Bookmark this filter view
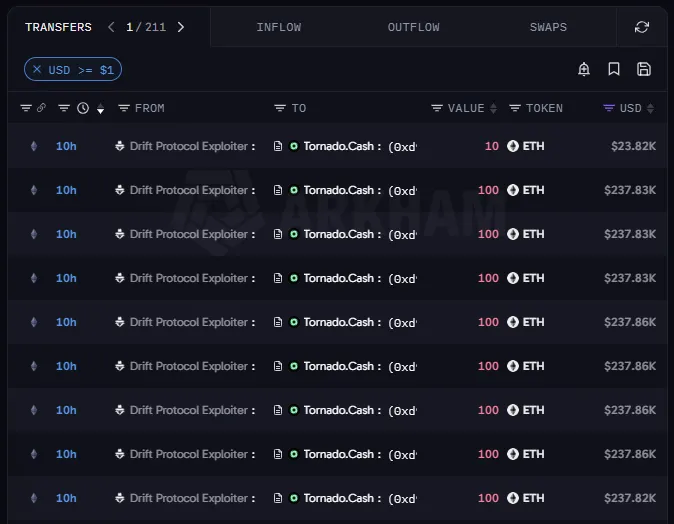 [614, 69]
